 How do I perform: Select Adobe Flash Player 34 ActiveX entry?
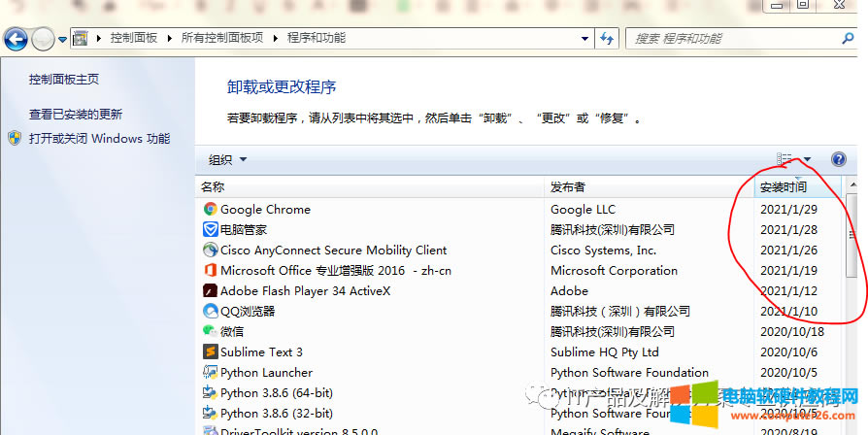pos(305,291)
